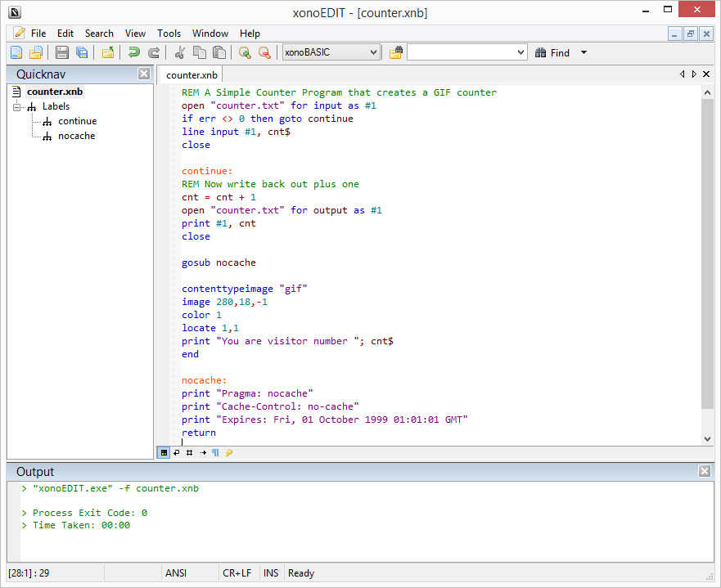Close the Output panel
Image resolution: width=721 pixels, height=588 pixels.
pos(705,471)
